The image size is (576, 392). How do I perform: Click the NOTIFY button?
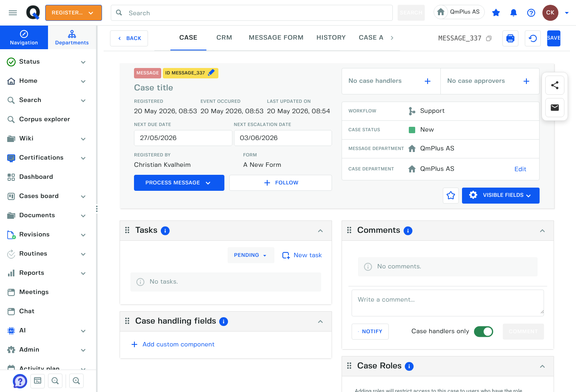pos(370,332)
